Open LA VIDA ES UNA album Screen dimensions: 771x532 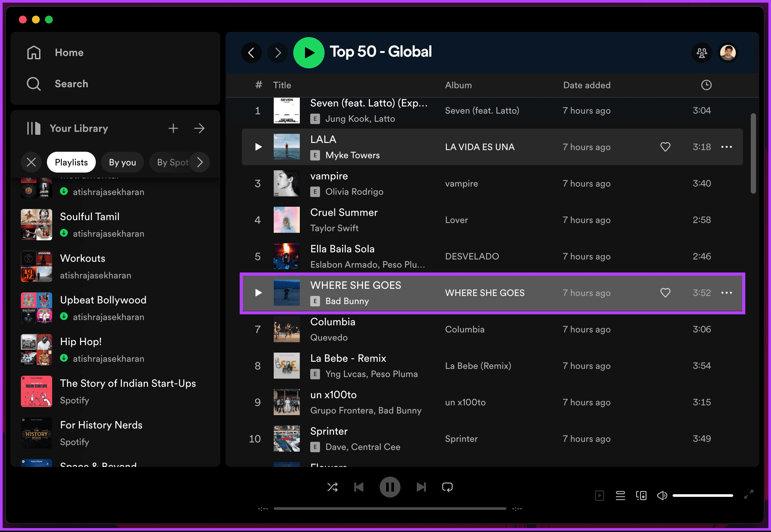[480, 147]
